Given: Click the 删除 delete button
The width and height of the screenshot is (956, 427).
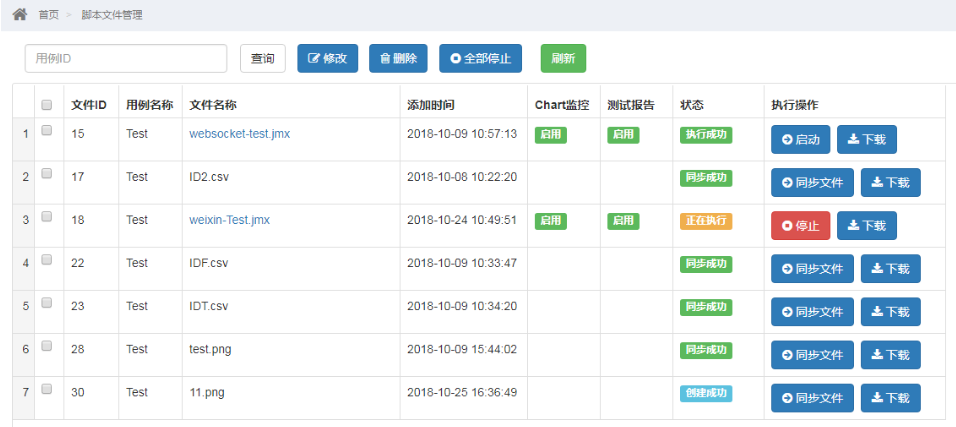Looking at the screenshot, I should 398,59.
